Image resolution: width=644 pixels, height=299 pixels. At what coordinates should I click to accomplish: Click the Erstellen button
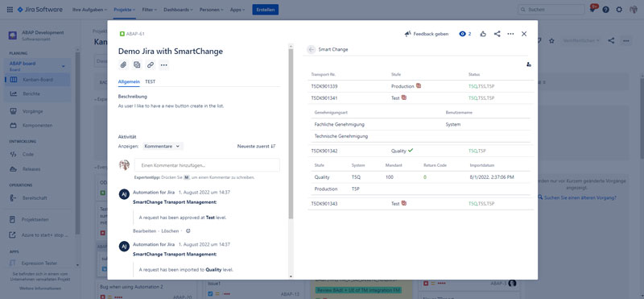pos(266,10)
